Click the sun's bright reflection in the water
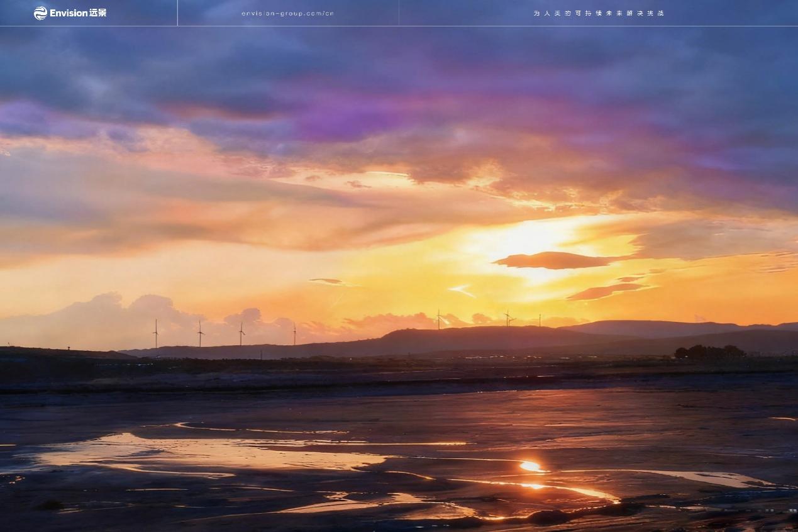The width and height of the screenshot is (798, 532). (x=531, y=466)
